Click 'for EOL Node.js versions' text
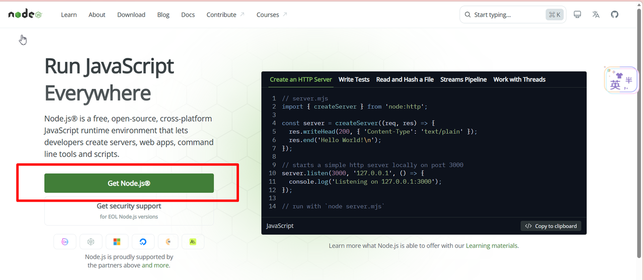Viewport: 644px width, 280px height. 129,217
